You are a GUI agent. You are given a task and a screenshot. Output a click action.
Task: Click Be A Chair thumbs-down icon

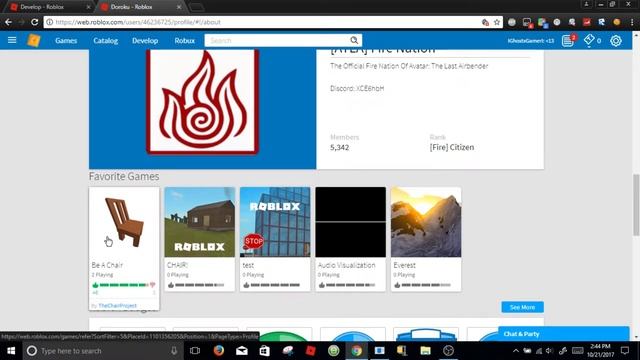pyautogui.click(x=152, y=284)
